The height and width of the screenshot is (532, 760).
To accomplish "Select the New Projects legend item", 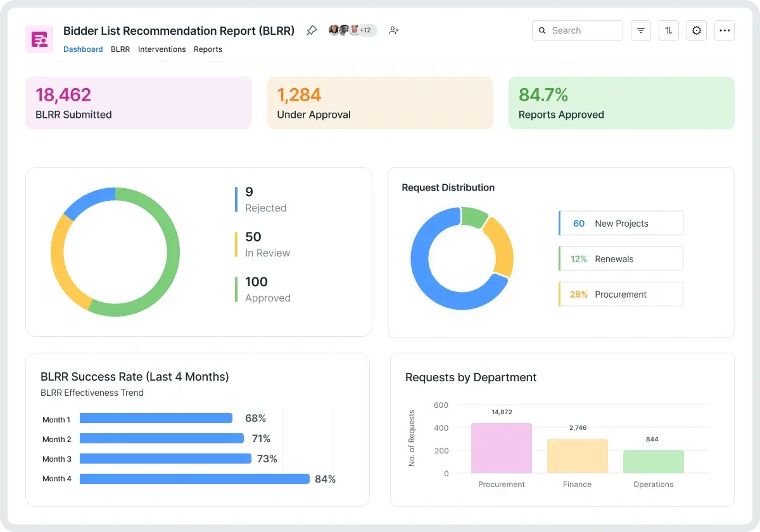I will [x=621, y=224].
